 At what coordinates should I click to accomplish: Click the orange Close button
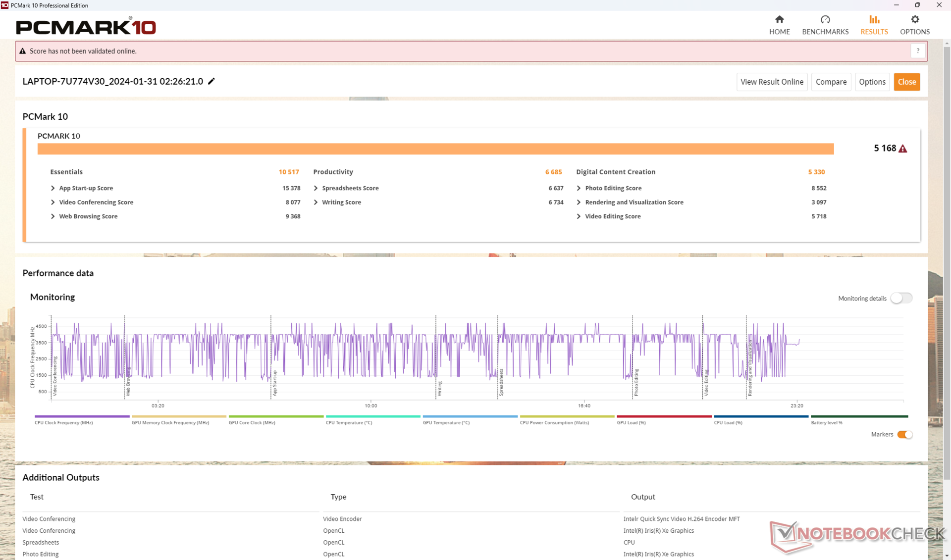pos(906,82)
